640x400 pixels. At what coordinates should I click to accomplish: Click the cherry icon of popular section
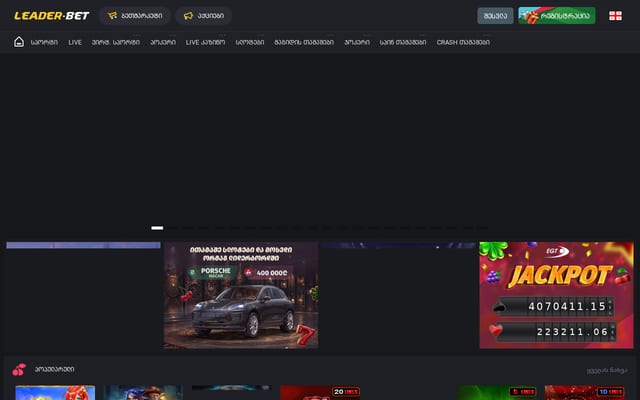click(19, 369)
